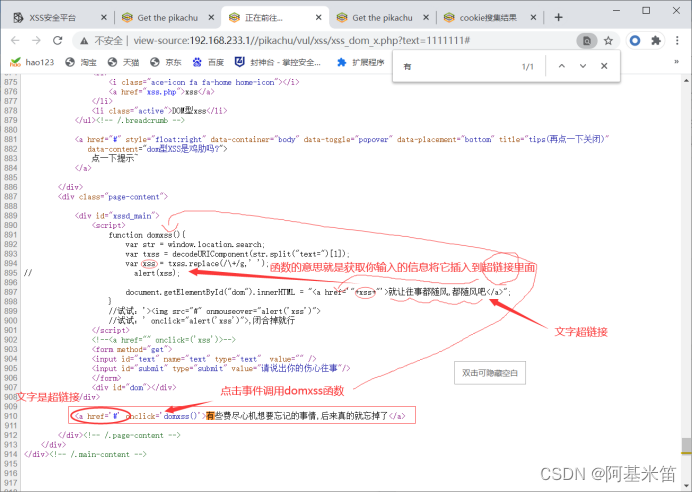Close the cookie搜集结果 tab

[533, 18]
